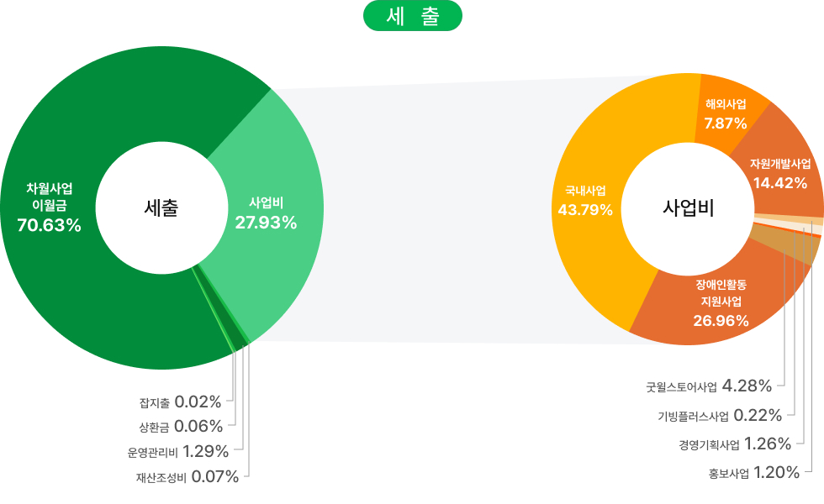Viewport: 824px width, 504px height.
Task: Click the 굿윌스토어사업 4.28% label
Action: pos(708,386)
